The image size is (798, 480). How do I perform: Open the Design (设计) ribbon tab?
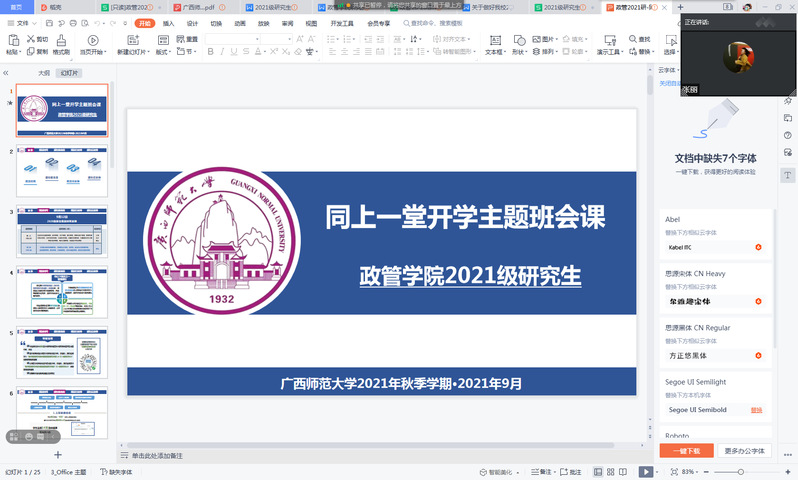pyautogui.click(x=192, y=23)
